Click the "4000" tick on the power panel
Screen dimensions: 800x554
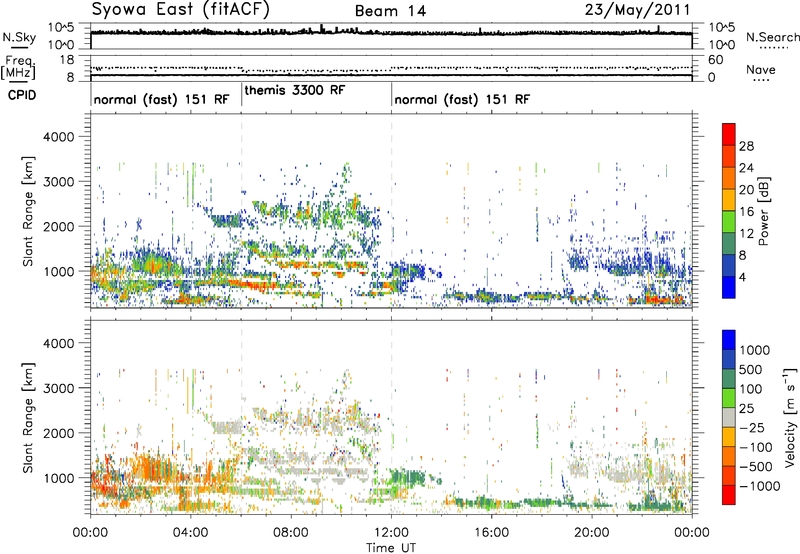coord(59,137)
